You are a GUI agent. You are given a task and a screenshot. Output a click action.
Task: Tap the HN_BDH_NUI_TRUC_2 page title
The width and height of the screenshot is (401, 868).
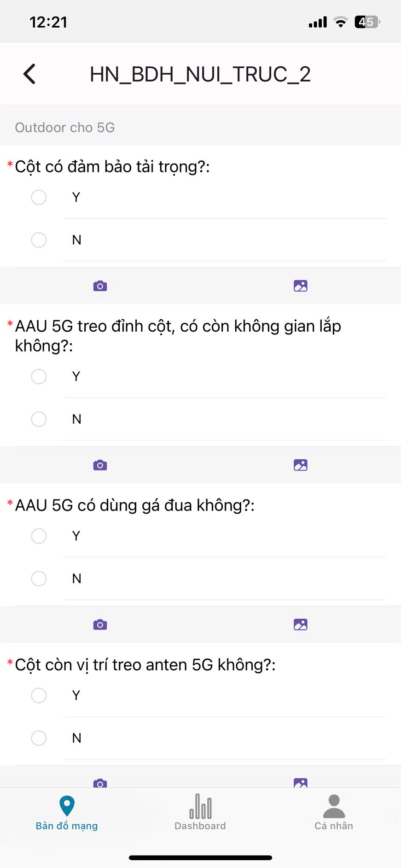[200, 74]
